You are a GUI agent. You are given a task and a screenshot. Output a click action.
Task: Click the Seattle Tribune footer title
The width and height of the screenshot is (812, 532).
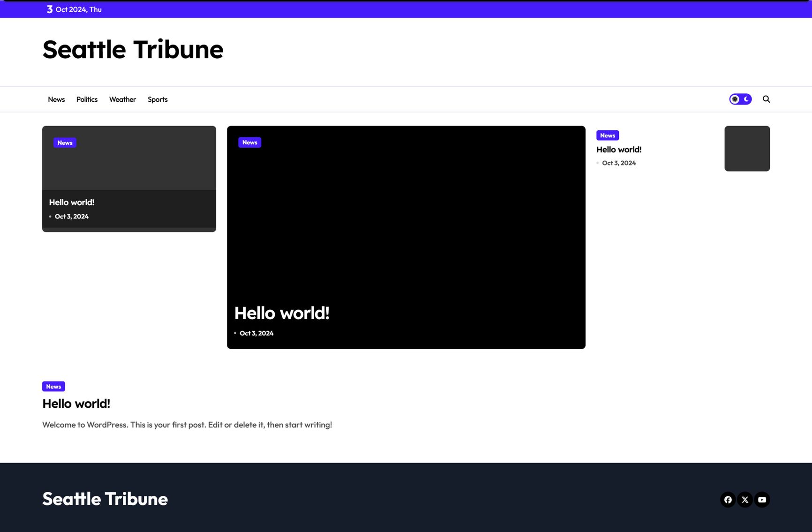(105, 499)
